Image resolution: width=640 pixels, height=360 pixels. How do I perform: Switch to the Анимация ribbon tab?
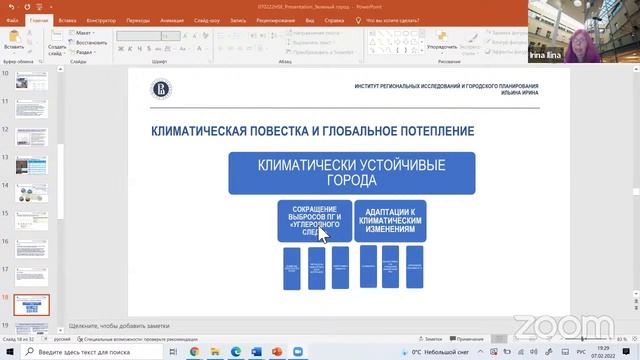171,20
